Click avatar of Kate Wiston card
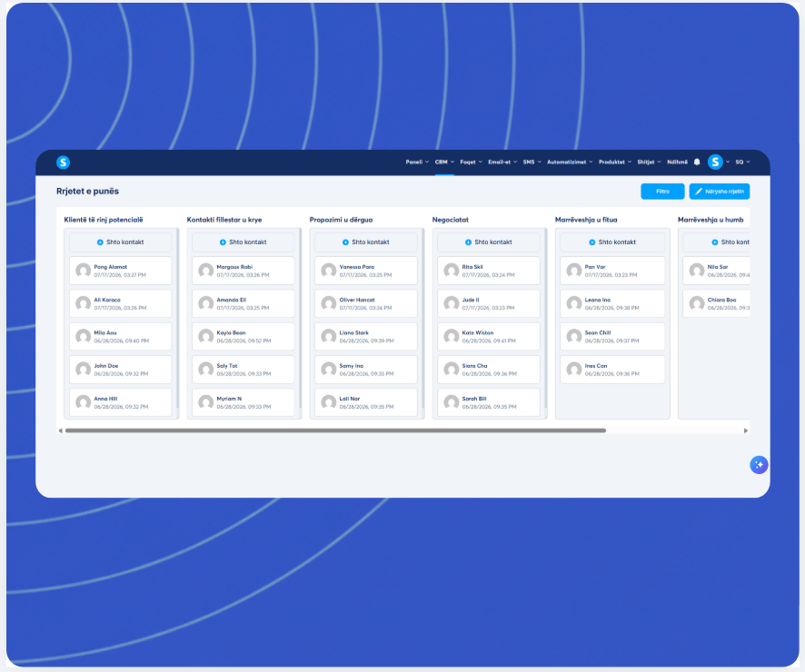 tap(452, 337)
